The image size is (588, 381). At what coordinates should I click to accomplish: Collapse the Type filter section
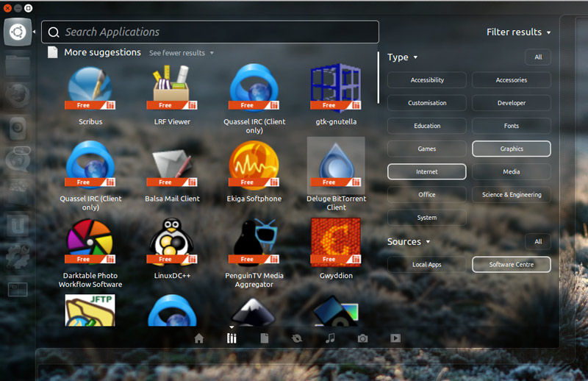point(402,57)
